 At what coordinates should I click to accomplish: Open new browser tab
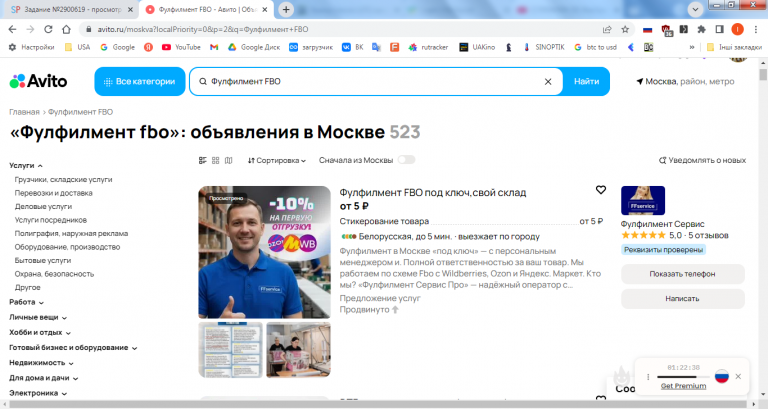[x=286, y=9]
